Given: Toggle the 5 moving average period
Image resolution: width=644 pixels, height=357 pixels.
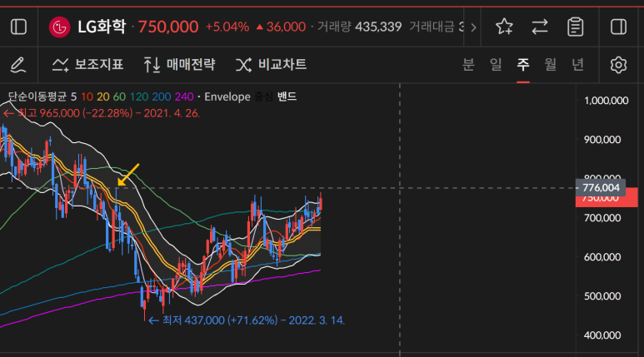Looking at the screenshot, I should coord(73,97).
